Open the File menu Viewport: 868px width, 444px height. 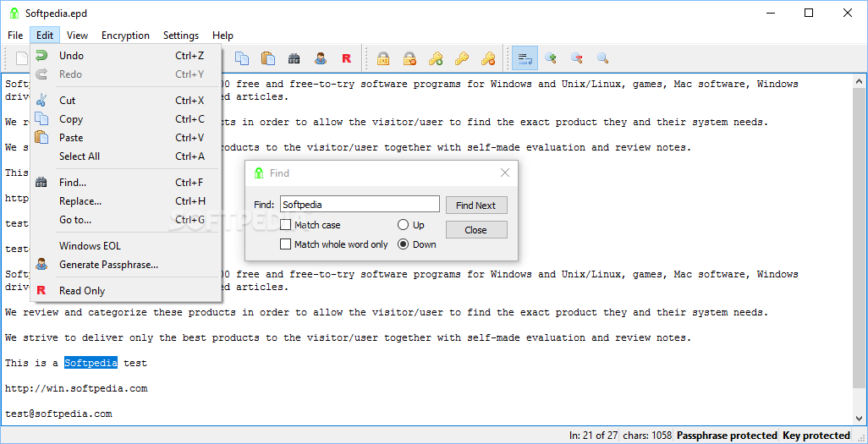[15, 36]
